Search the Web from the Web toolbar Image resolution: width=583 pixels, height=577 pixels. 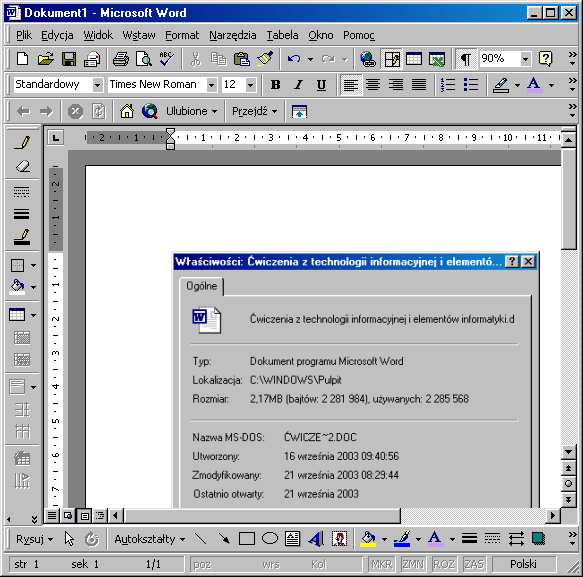tap(149, 111)
